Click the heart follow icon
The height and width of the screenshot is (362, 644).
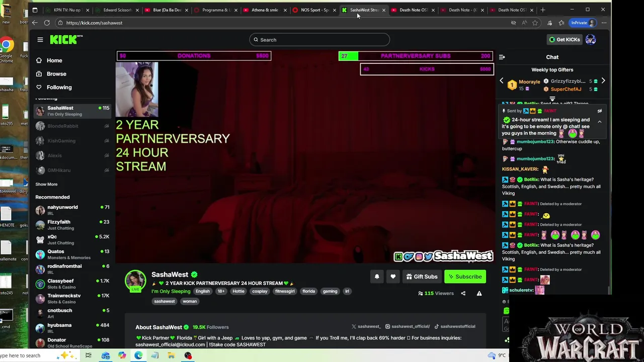click(393, 277)
